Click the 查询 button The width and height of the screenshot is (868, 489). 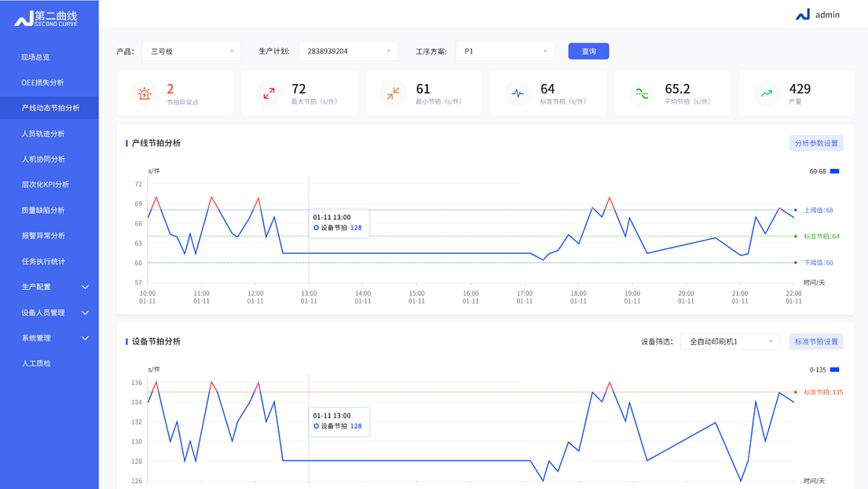click(588, 51)
